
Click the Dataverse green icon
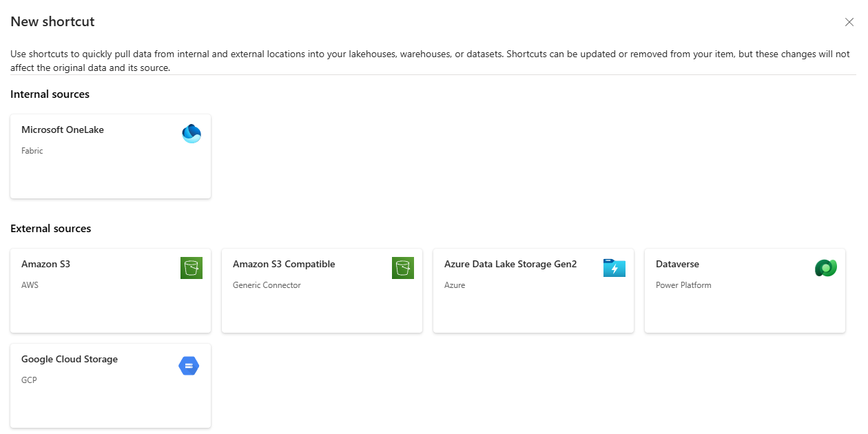coord(826,268)
